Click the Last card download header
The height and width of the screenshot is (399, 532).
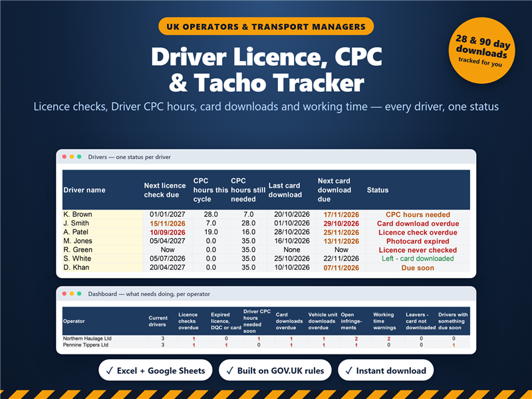pos(285,190)
